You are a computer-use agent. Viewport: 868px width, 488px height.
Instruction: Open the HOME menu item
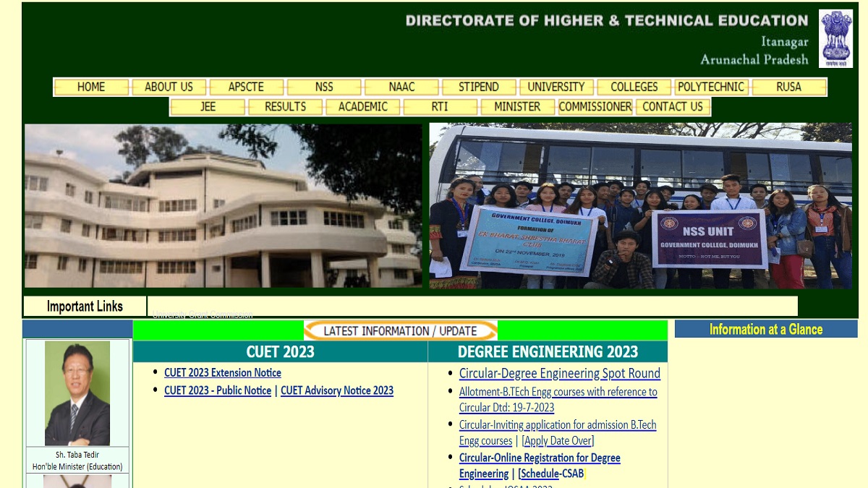coord(91,87)
